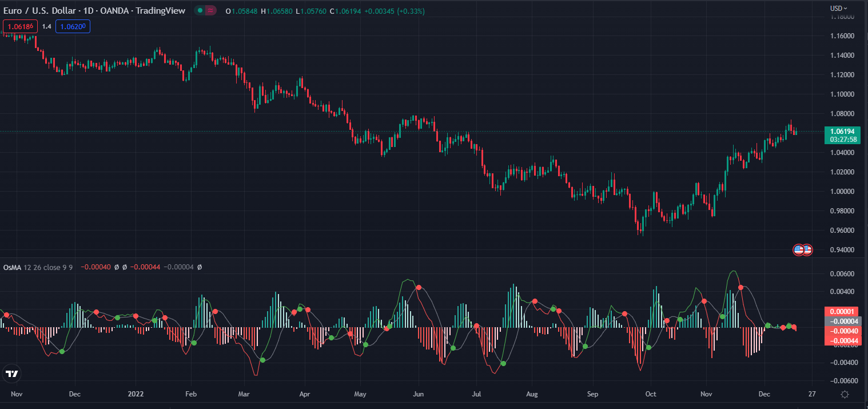Click the red 1.0618 sell price button
The image size is (868, 409).
(21, 26)
